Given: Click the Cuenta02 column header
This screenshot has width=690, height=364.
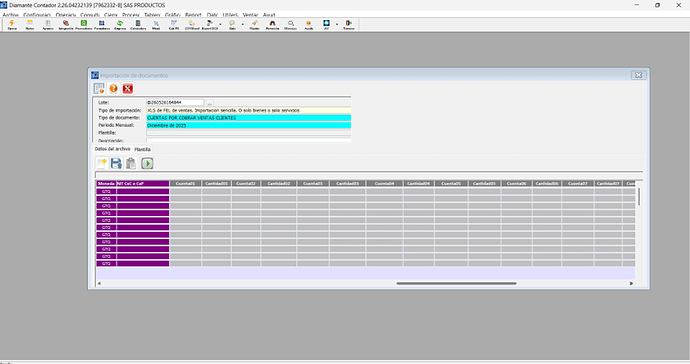Looking at the screenshot, I should click(246, 184).
